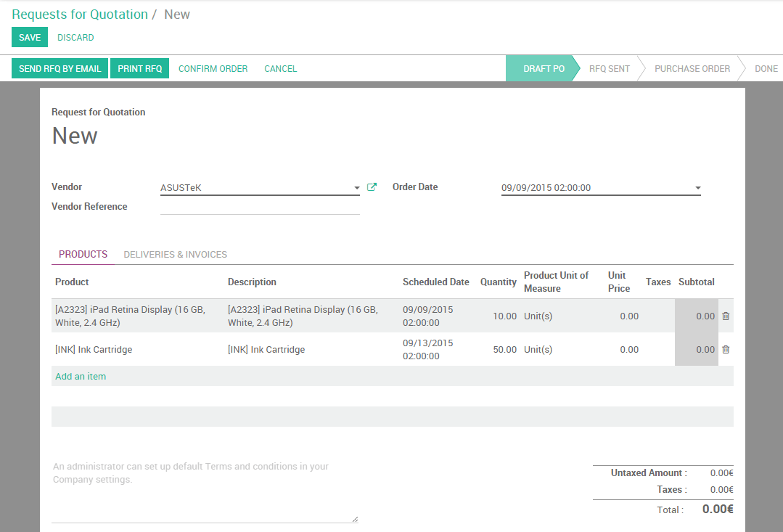
Task: Print the RFQ document
Action: 139,68
